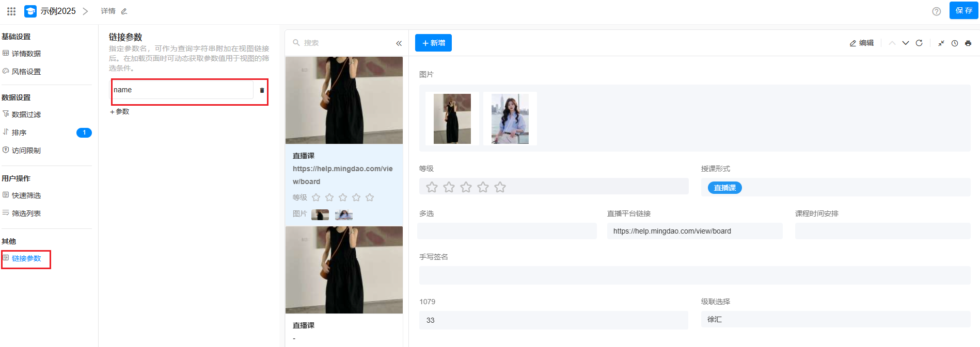Select 数据过滤 in the sidebar
Screen dimensions: 980x347
click(26, 114)
